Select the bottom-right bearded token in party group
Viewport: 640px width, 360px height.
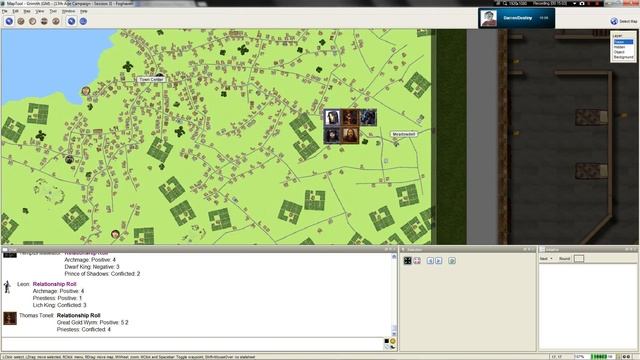(x=350, y=136)
